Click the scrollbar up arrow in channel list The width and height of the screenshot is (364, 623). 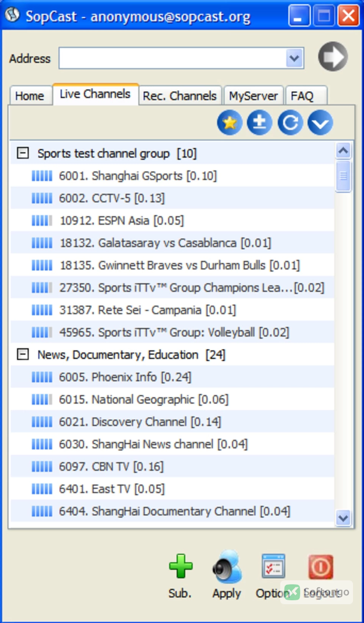point(343,150)
